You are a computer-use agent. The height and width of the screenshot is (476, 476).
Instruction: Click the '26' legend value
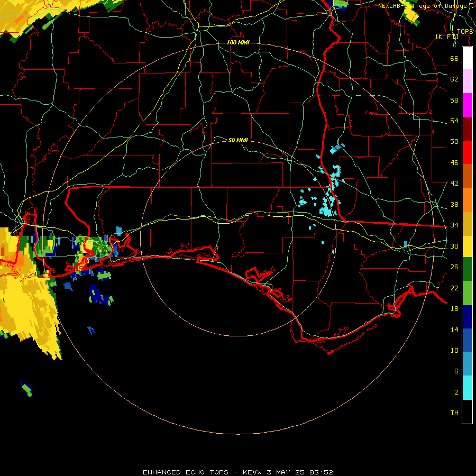point(454,267)
